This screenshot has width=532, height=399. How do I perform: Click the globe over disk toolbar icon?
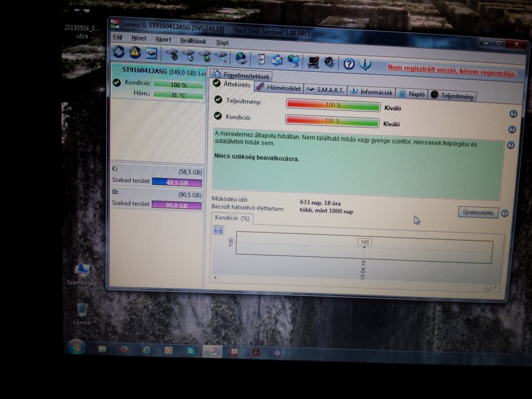[241, 58]
